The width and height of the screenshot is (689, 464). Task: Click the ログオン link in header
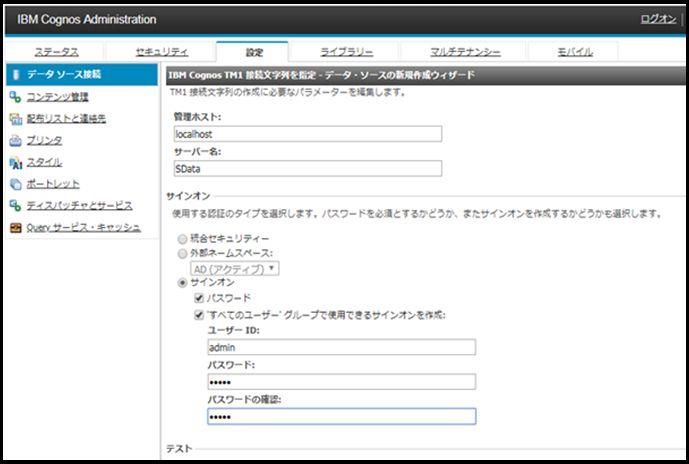(658, 19)
